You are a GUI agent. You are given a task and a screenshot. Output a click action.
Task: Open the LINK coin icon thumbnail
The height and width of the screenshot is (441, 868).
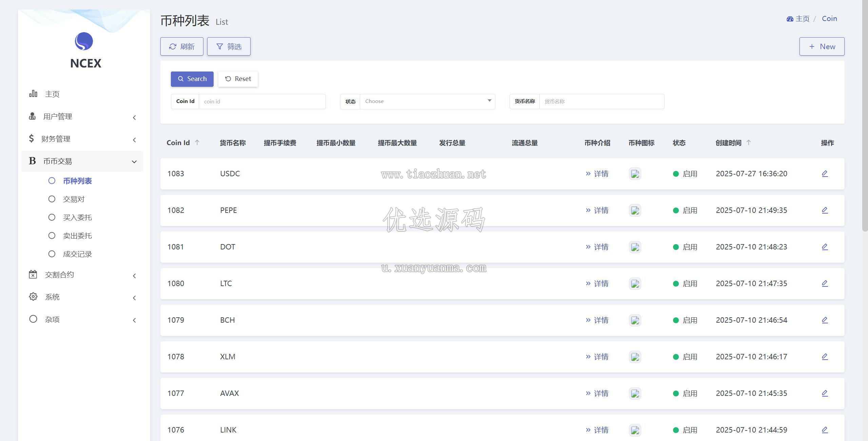point(635,430)
